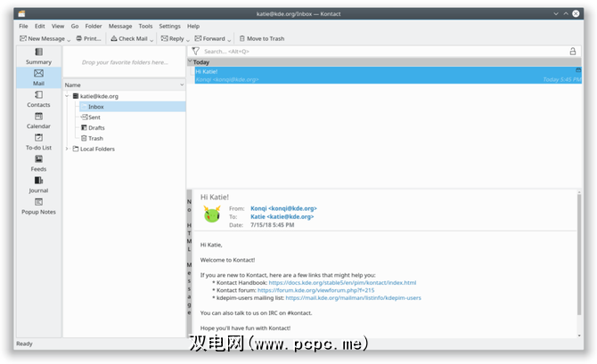Open the Help menu
Image resolution: width=597 pixels, height=364 pixels.
193,26
